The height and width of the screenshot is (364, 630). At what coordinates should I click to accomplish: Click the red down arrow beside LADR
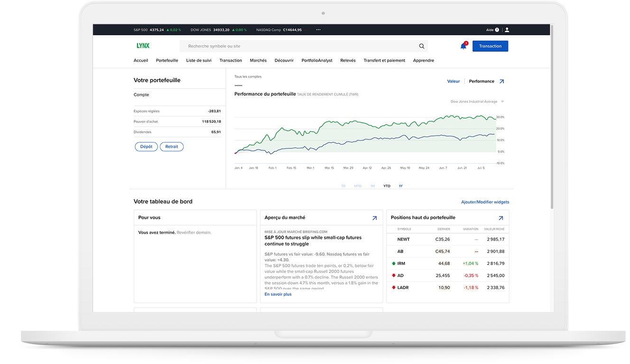393,288
